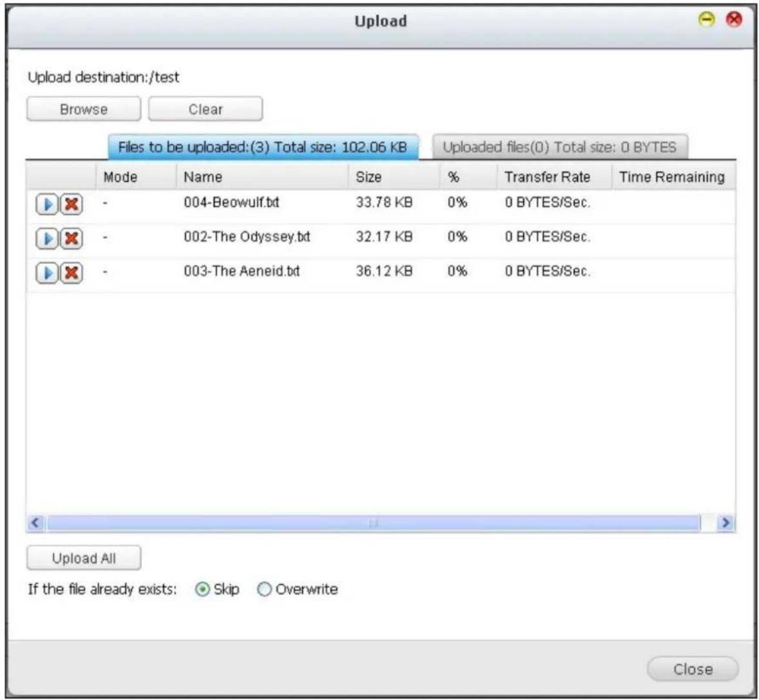The width and height of the screenshot is (759, 700).
Task: Select the Skip radio option
Action: tap(202, 589)
